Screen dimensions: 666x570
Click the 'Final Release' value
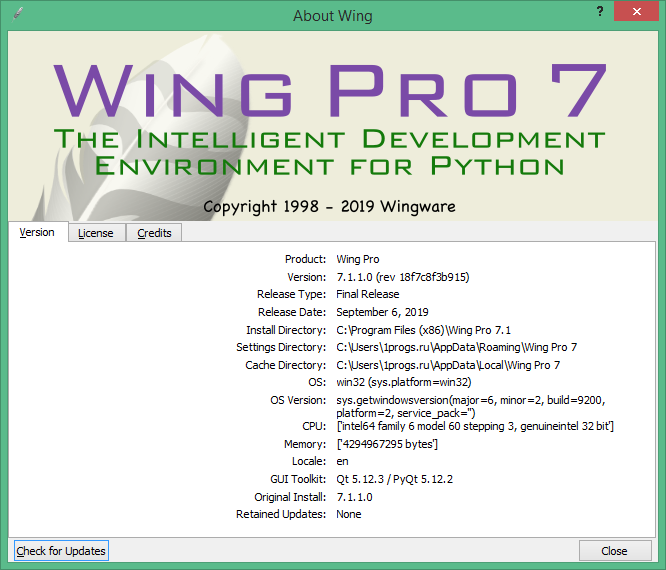[368, 294]
